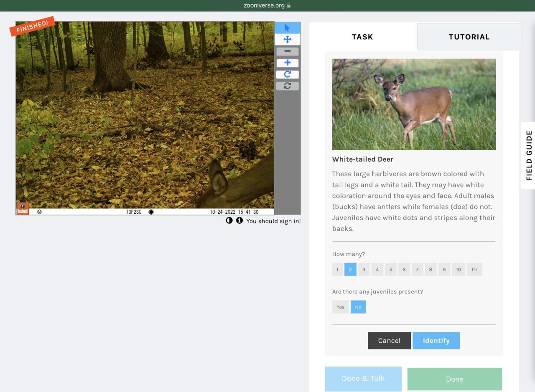
Task: Select 8 for how many
Action: coord(431,269)
